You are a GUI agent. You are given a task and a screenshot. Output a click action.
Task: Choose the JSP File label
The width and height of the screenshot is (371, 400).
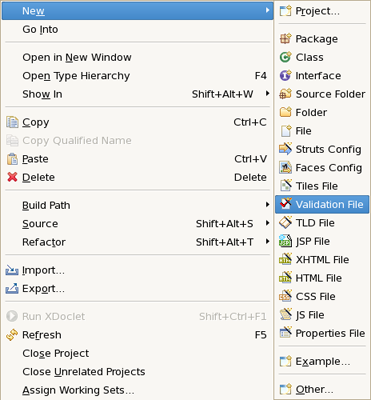(x=313, y=241)
